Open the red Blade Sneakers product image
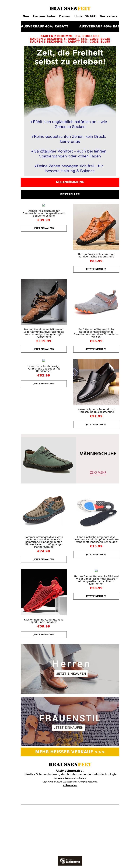 pos(44,592)
